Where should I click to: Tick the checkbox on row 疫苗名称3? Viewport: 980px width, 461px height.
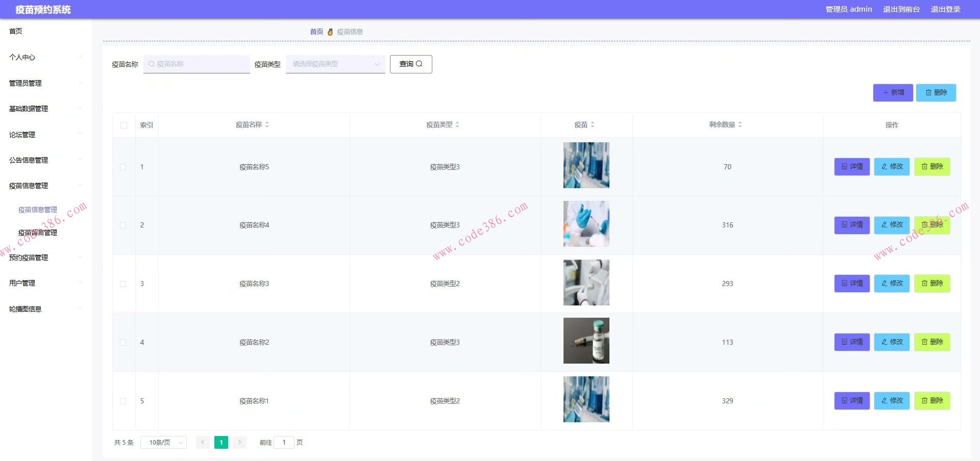(x=123, y=284)
